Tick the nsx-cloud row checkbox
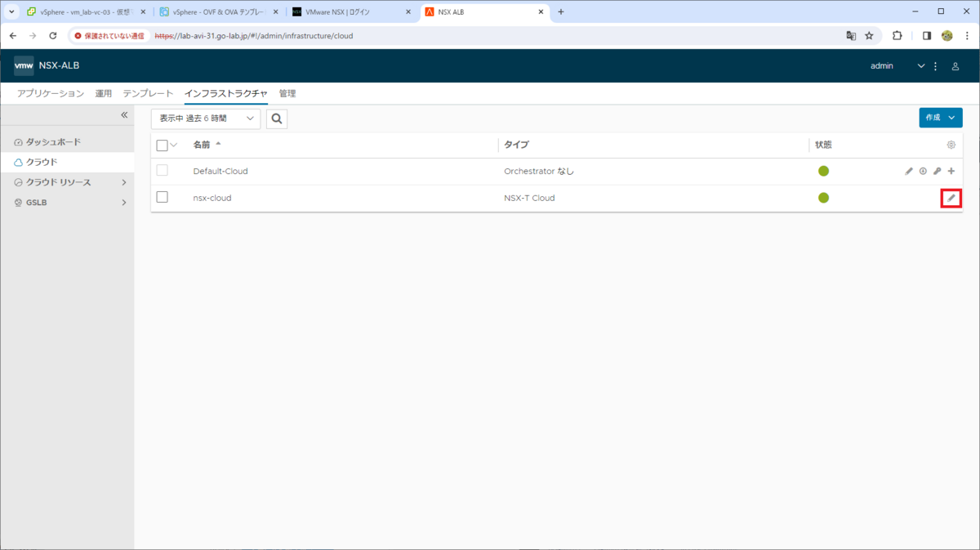980x550 pixels. pos(162,197)
